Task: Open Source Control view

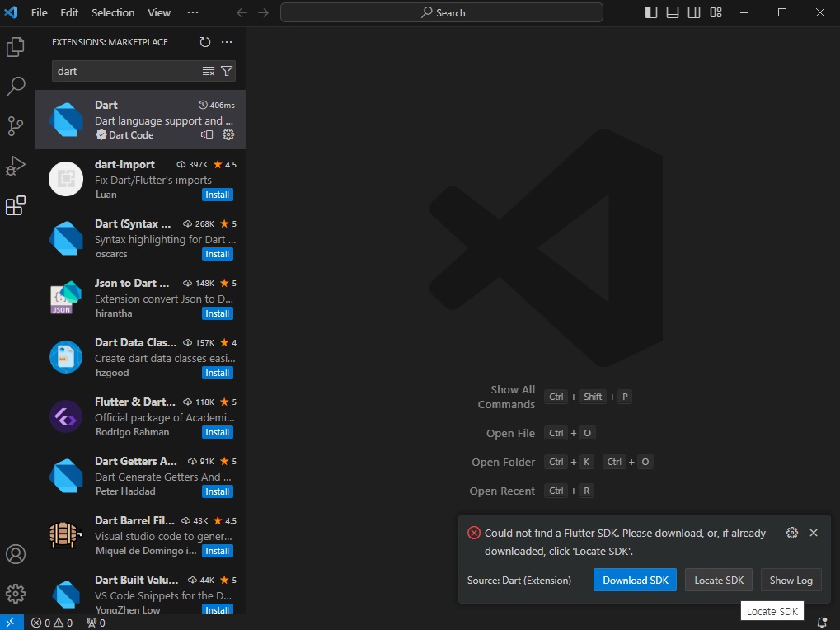Action: [x=16, y=126]
